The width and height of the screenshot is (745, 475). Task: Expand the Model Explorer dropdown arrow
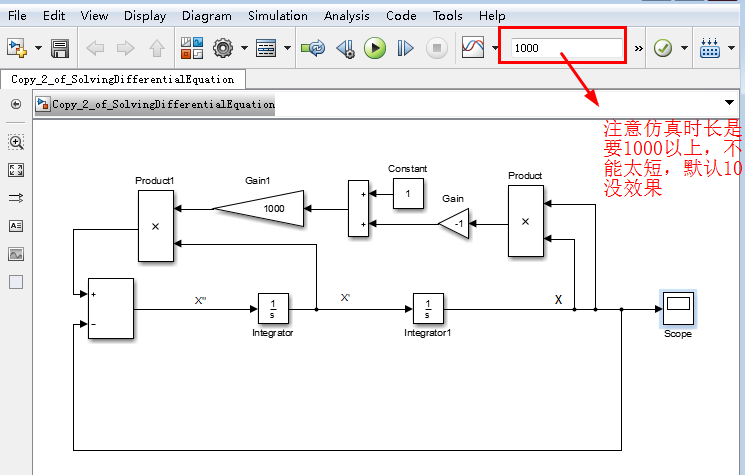pyautogui.click(x=287, y=48)
